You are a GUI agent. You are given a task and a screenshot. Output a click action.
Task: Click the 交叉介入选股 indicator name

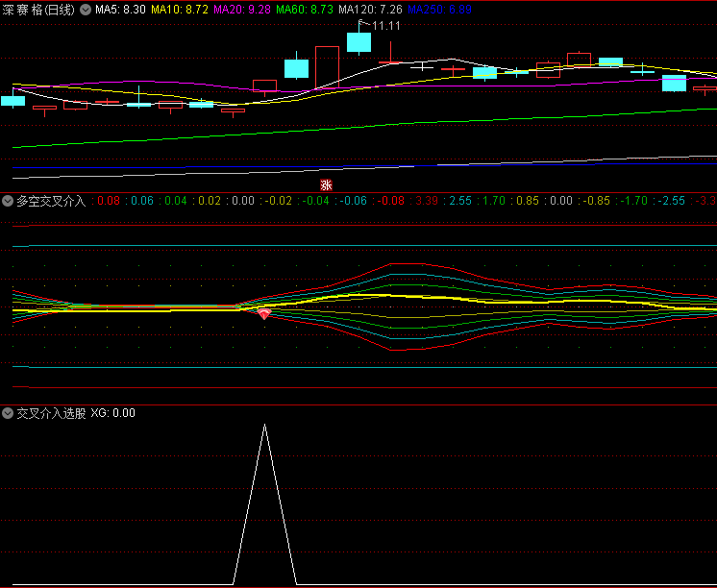coord(51,413)
